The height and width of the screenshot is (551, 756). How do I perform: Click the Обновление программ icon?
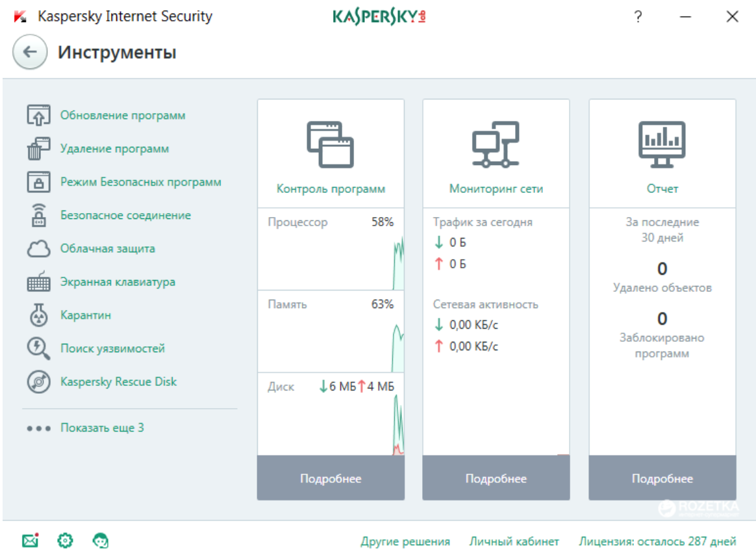pos(38,115)
